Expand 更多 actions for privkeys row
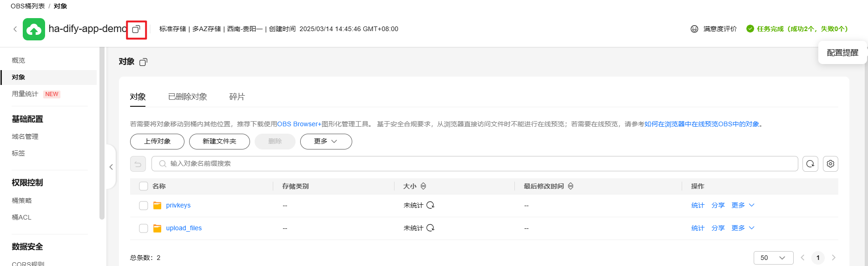Image resolution: width=868 pixels, height=266 pixels. 743,205
